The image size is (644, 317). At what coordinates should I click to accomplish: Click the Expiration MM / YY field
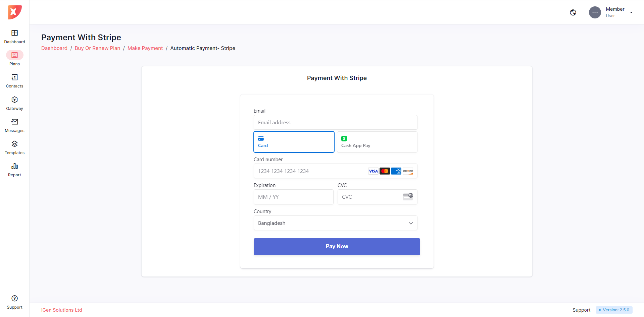click(293, 197)
